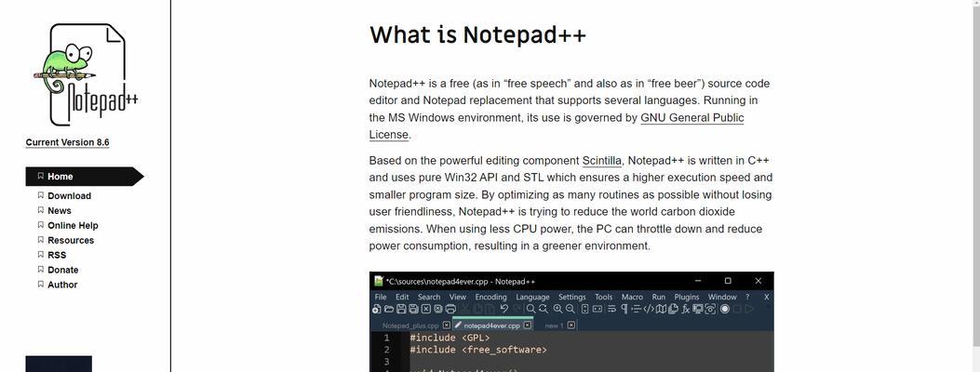980x372 pixels.
Task: Close the Notepad_plus.cpp tab
Action: click(446, 325)
